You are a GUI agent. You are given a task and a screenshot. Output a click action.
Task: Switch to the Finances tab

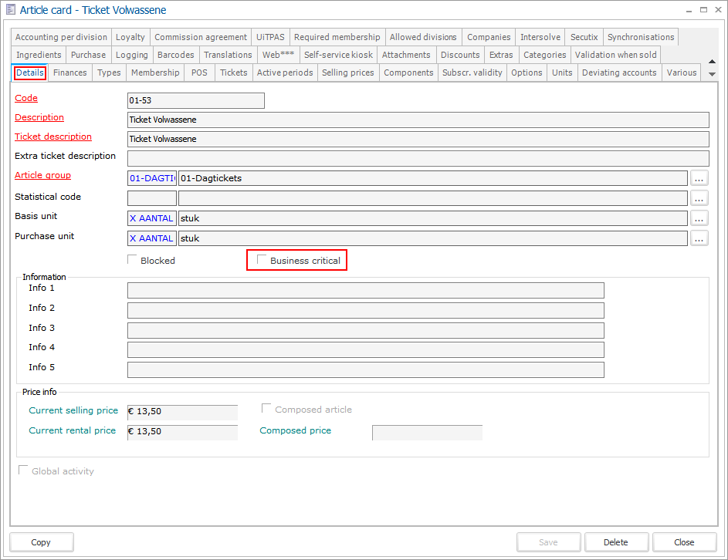[x=69, y=73]
